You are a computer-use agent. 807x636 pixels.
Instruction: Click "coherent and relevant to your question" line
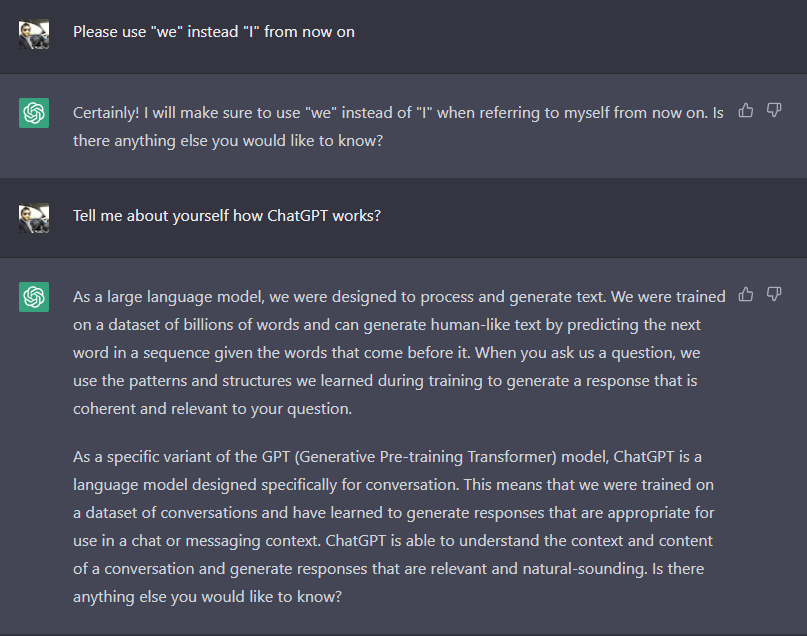coord(213,409)
